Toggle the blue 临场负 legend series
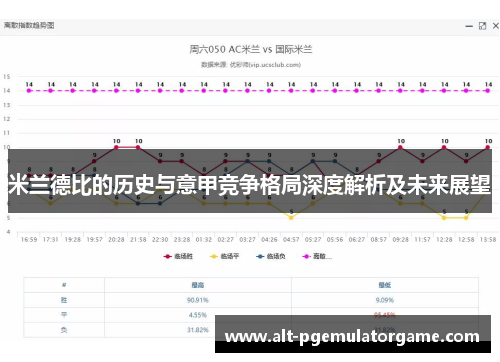Screen dimensions: 500x362 tap(270, 256)
